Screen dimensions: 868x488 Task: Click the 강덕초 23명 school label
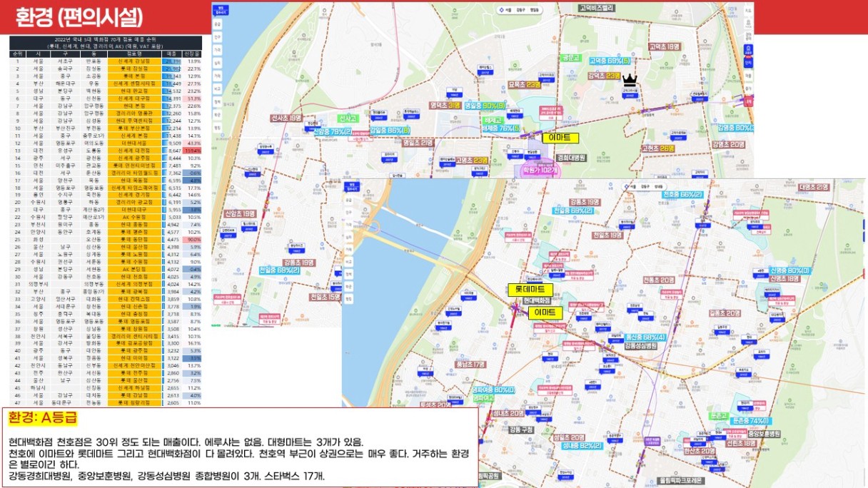(605, 76)
